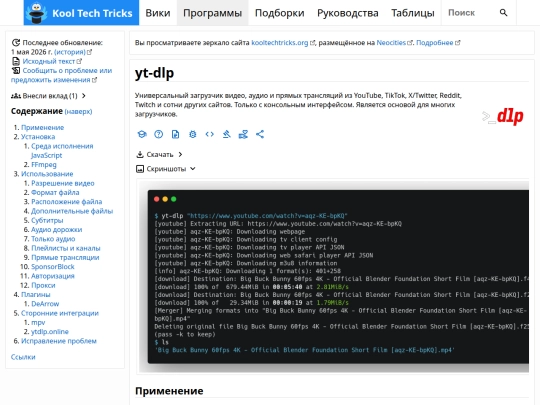The width and height of the screenshot is (540, 405).
Task: Open Сообщить о проблеме link
Action: [61, 75]
